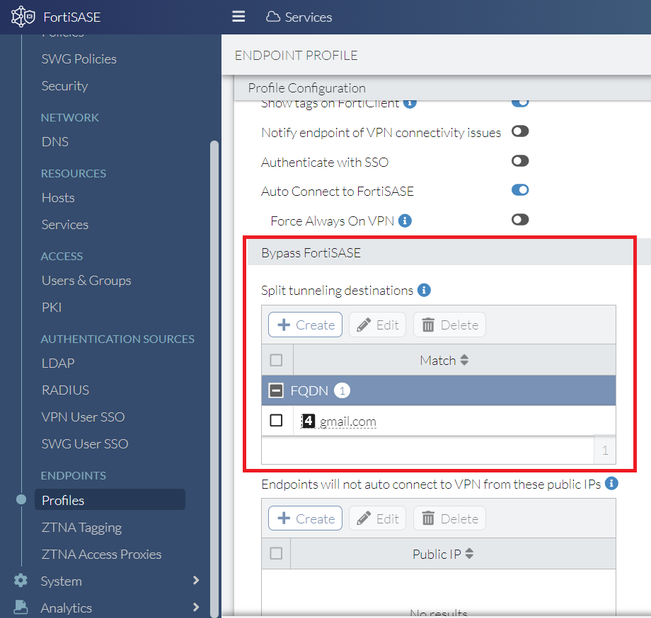Disable Auto Connect to FortiSASE switch
Viewport: 651px width, 618px height.
point(520,190)
